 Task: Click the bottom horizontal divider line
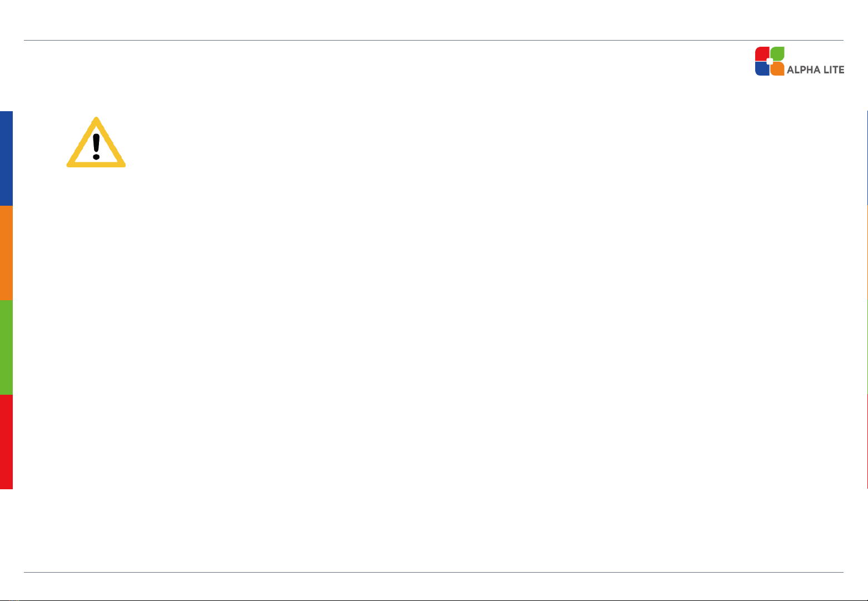[434, 573]
